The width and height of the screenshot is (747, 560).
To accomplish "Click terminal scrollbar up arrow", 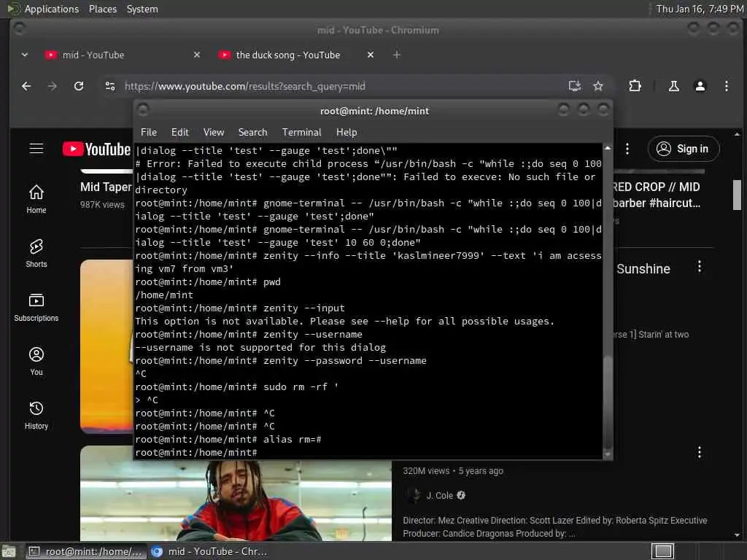I will [x=608, y=148].
